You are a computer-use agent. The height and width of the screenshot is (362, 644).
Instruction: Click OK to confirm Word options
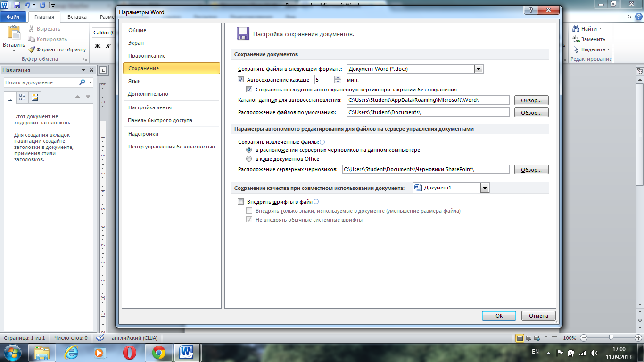[x=499, y=316]
